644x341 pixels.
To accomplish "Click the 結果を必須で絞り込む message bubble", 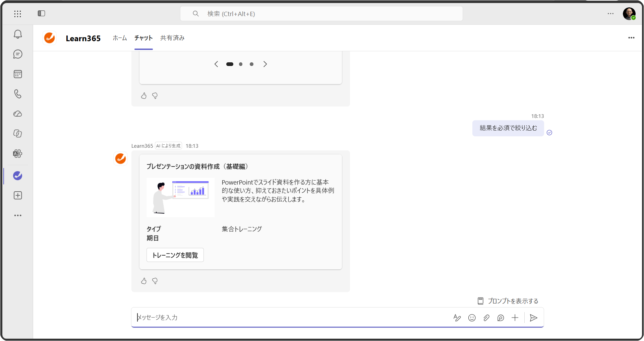I will tap(508, 128).
